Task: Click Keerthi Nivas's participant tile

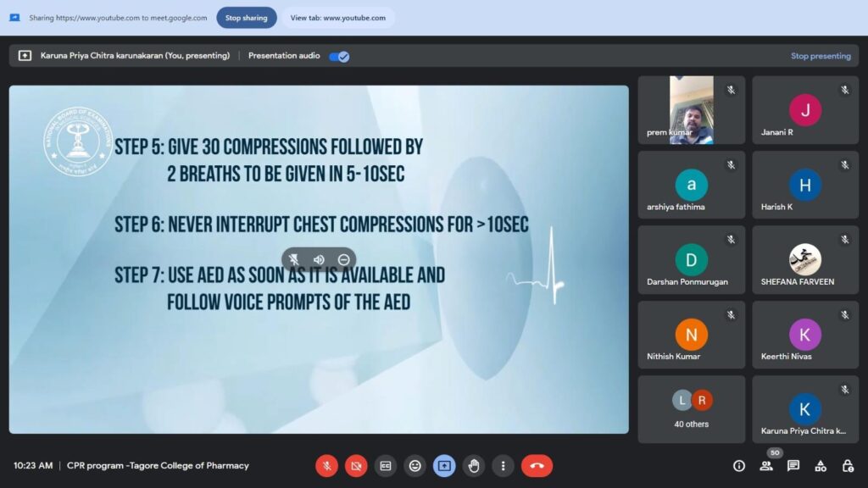Action: point(805,335)
